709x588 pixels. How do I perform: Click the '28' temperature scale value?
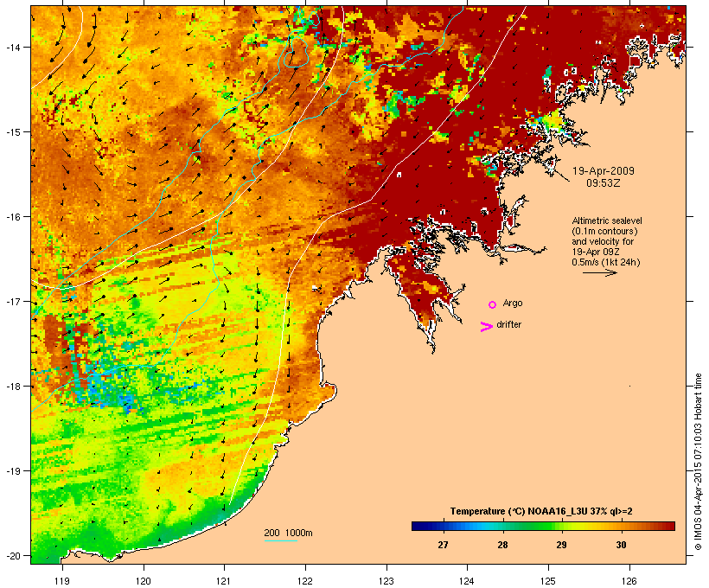[502, 545]
